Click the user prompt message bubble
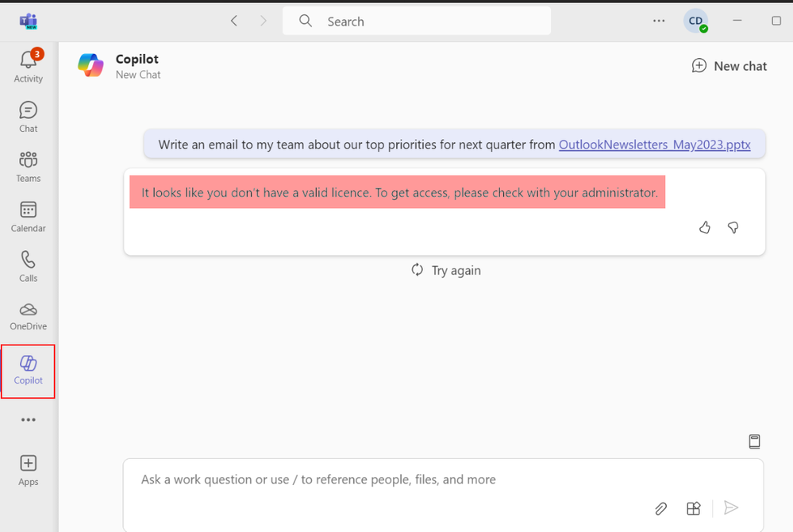Viewport: 793px width, 532px height. click(x=455, y=145)
